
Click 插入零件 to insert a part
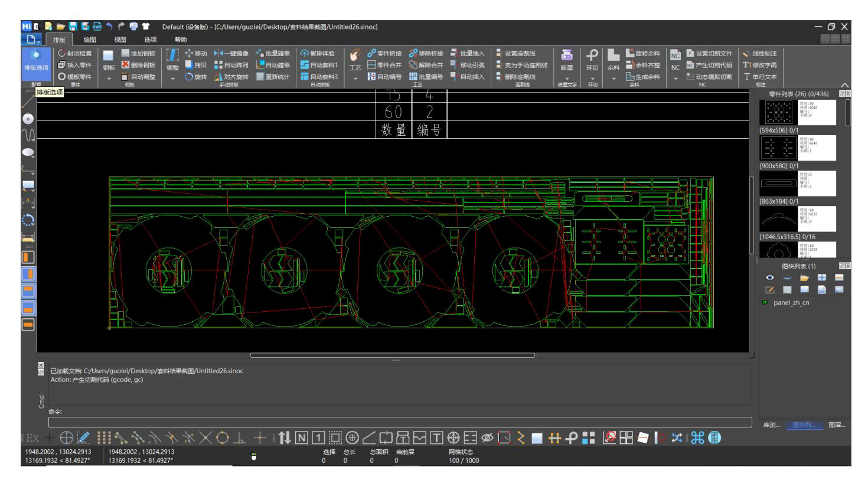pos(75,65)
